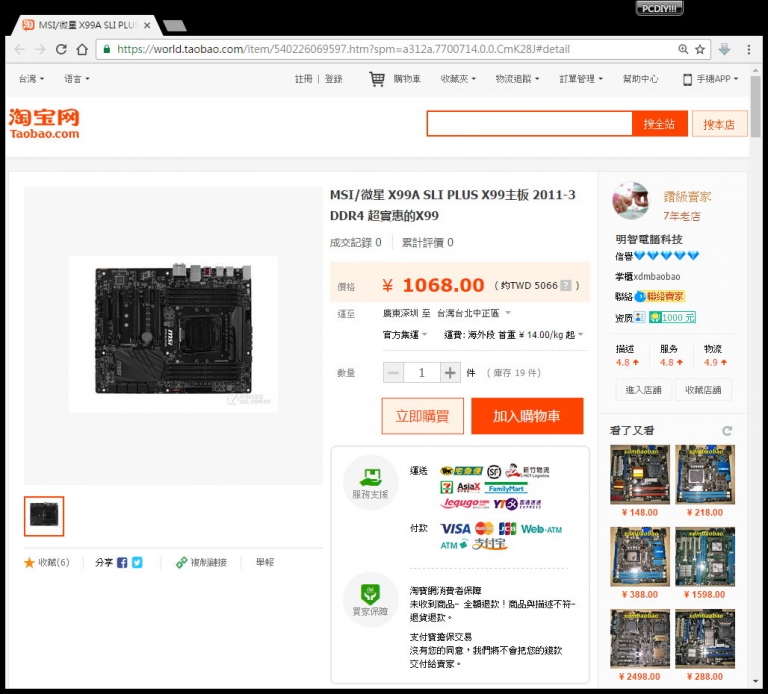Refresh the 看了又看 recommendations

pos(727,431)
